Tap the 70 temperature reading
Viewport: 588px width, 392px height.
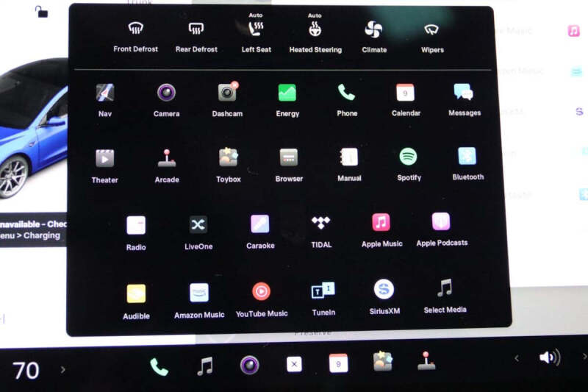click(x=26, y=371)
